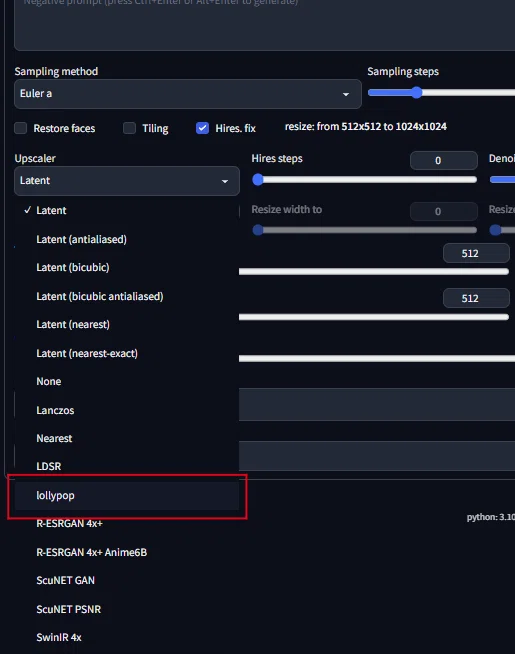Collapse the Upscaler Latent dropdown

tap(127, 181)
